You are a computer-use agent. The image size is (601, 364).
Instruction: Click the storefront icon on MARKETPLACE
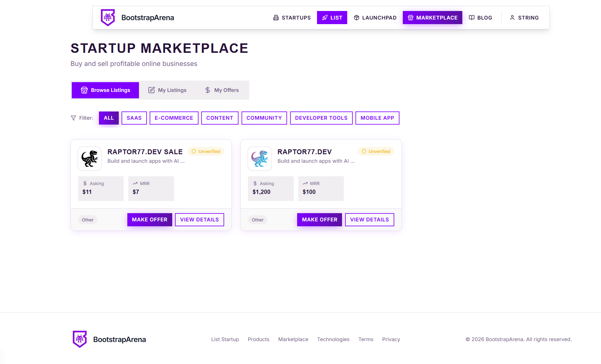pos(410,17)
